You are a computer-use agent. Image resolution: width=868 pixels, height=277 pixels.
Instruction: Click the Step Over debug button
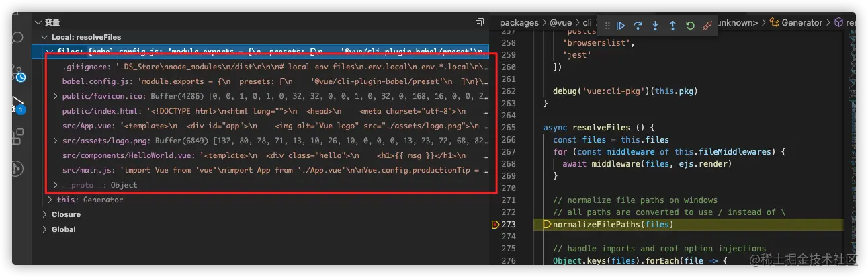pos(638,26)
